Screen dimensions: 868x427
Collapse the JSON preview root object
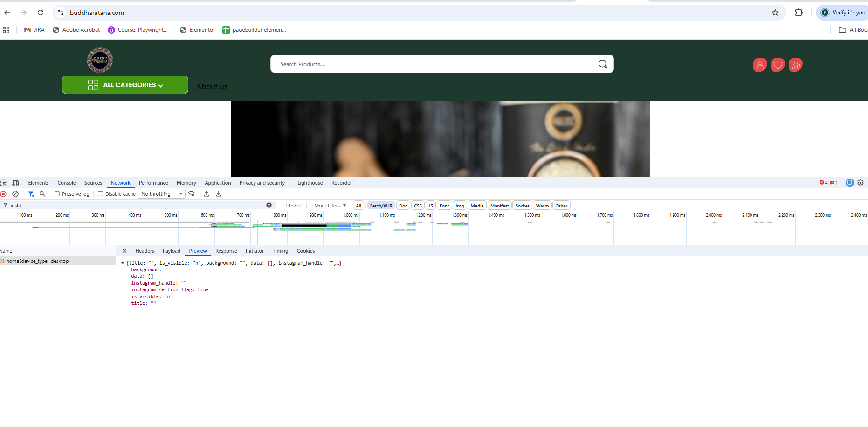pyautogui.click(x=123, y=263)
